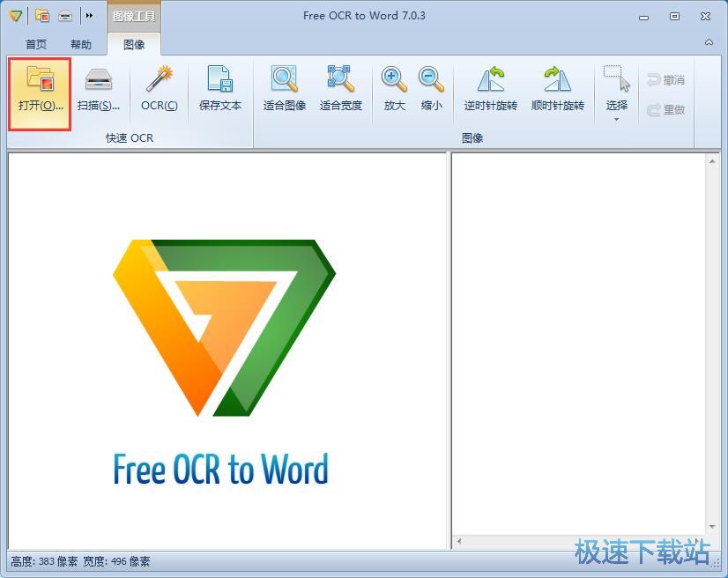Zoom out with 缩小 magnifier
Viewport: 728px width, 578px height.
pyautogui.click(x=431, y=90)
